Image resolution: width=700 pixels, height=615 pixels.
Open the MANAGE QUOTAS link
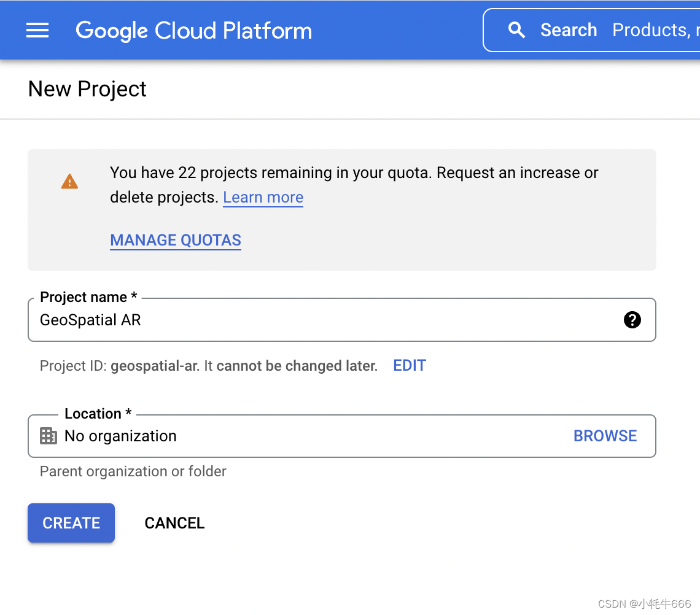pyautogui.click(x=176, y=240)
